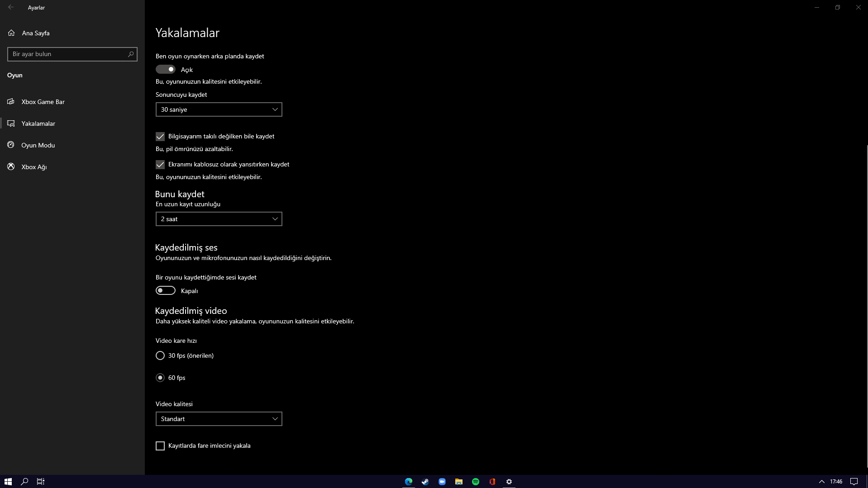Open Steam from the taskbar
The height and width of the screenshot is (488, 868).
(425, 482)
